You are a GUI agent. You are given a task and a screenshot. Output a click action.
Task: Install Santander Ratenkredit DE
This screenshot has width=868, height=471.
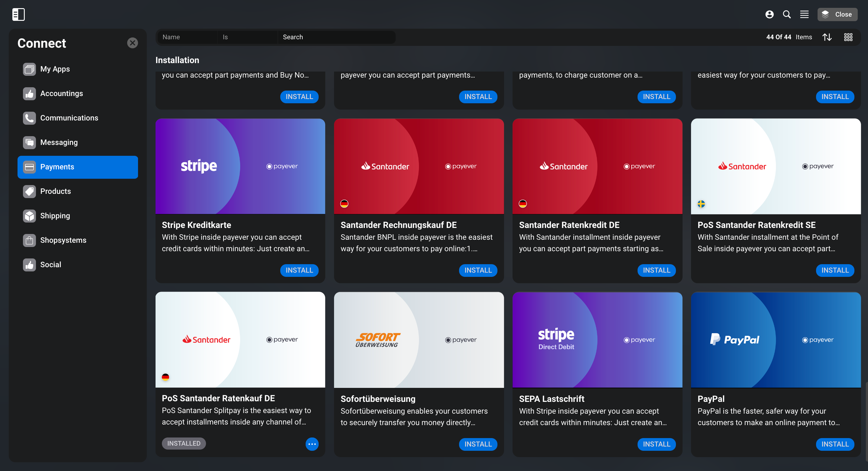656,271
